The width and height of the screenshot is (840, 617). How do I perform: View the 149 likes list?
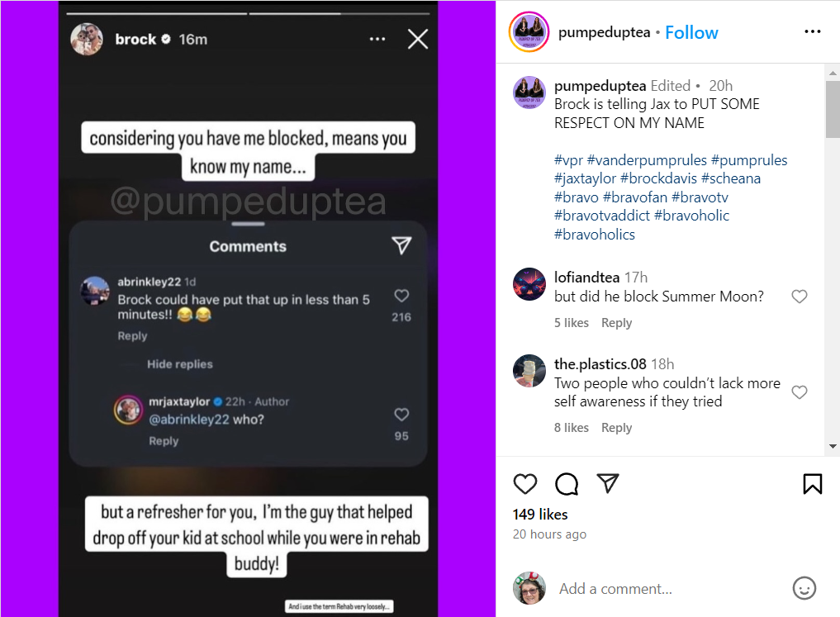coord(540,515)
